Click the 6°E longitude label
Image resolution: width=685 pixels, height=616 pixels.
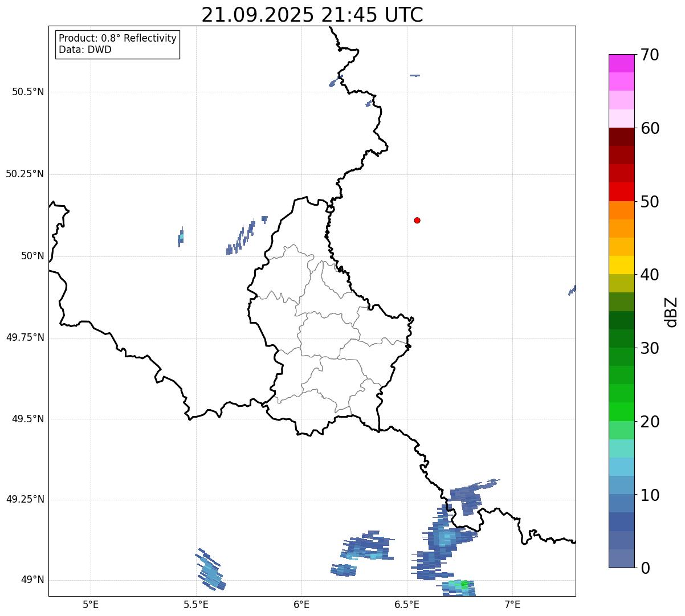301,604
